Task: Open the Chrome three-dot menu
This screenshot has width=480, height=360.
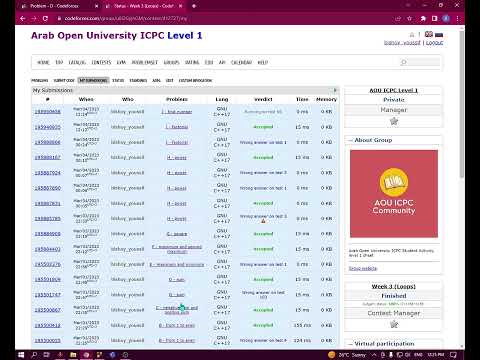Action: [x=458, y=19]
